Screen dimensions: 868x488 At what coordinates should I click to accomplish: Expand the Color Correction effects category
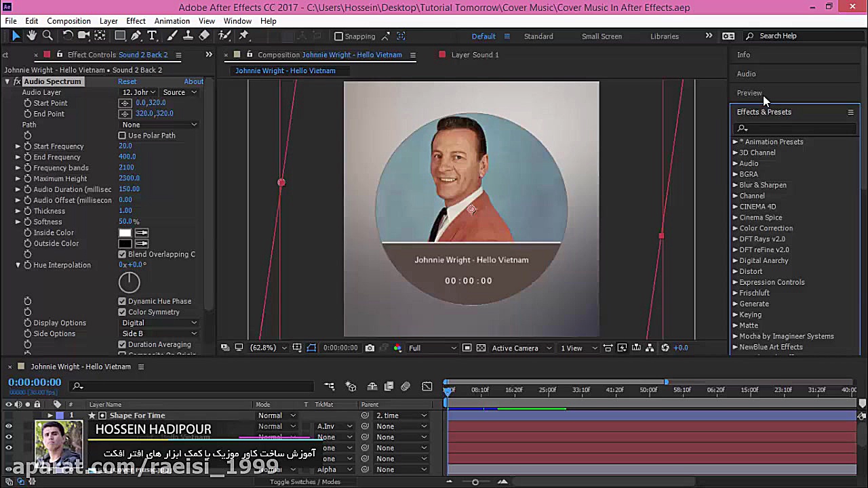[735, 228]
